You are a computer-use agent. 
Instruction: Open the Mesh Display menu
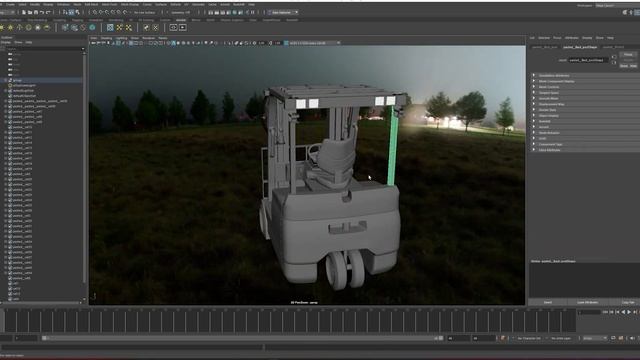tap(130, 4)
